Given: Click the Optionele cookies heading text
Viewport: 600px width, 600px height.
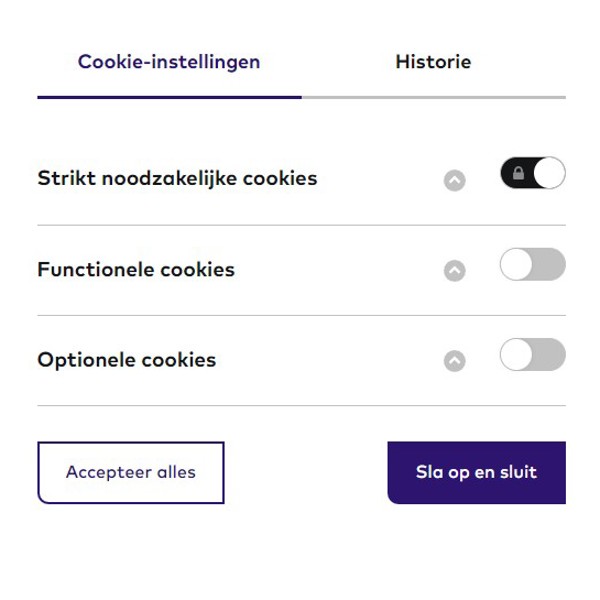Looking at the screenshot, I should pos(127,359).
